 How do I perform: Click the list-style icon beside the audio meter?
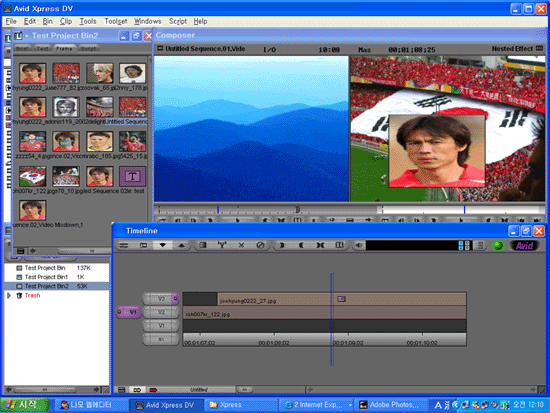[x=480, y=245]
